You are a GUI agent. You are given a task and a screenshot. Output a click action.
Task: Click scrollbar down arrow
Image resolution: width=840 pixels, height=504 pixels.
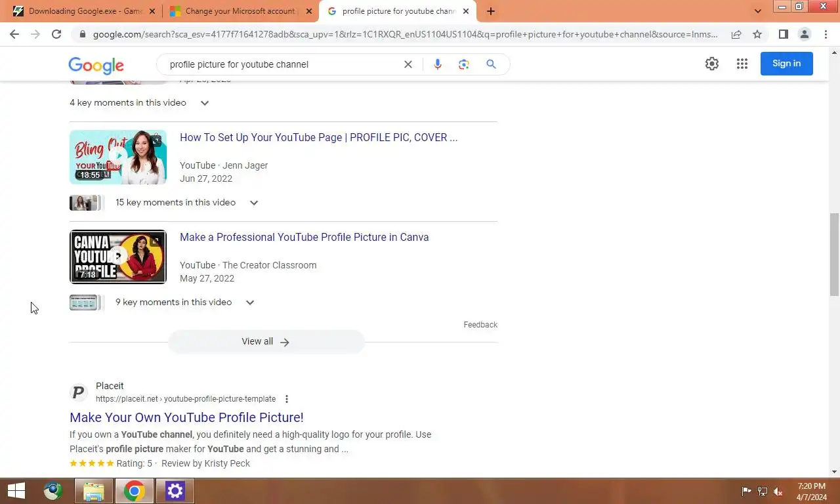pos(834,471)
